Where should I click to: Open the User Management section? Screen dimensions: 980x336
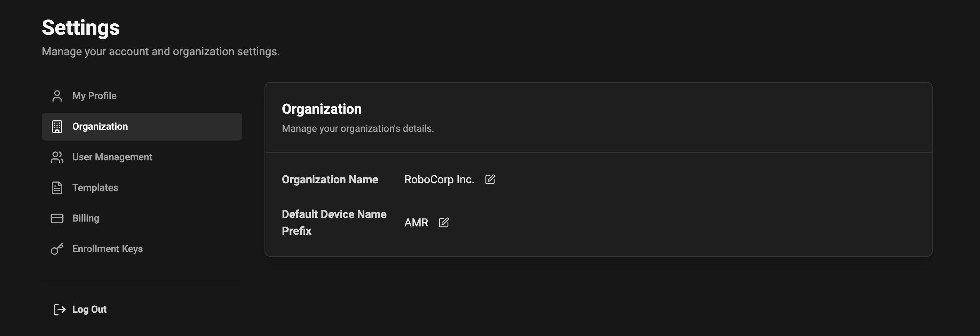[x=112, y=157]
